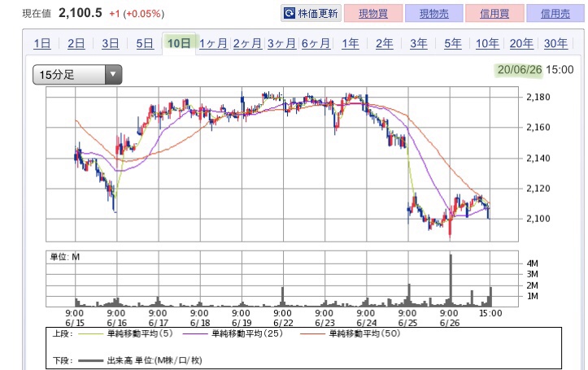Click the 2,140 price axis label

538,159
